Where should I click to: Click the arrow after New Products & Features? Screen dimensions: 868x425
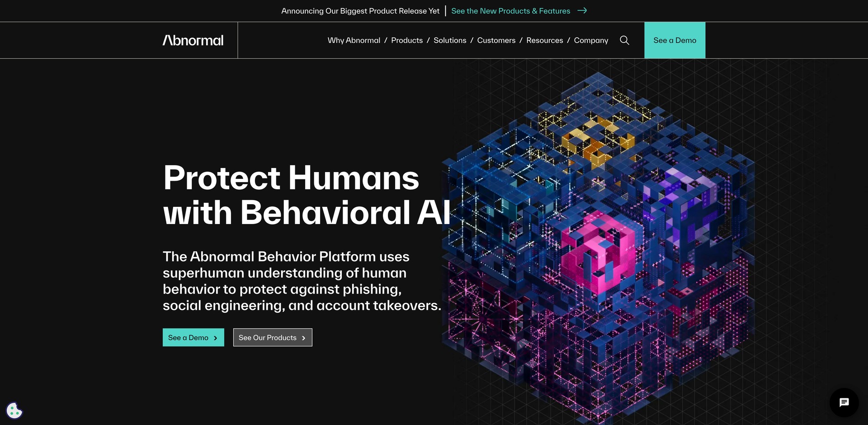pyautogui.click(x=582, y=10)
